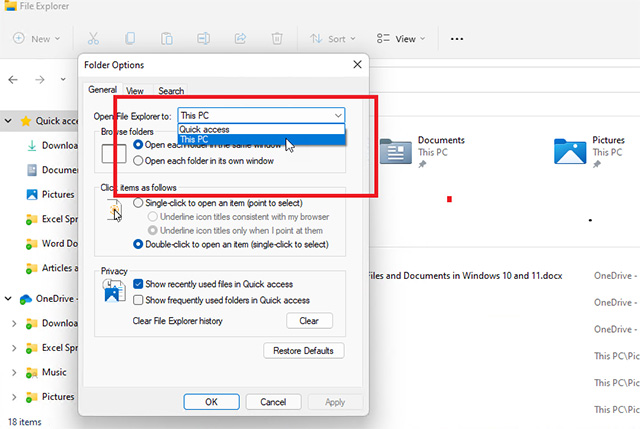
Task: Click the Paste clipboard icon in toolbar
Action: 166,39
